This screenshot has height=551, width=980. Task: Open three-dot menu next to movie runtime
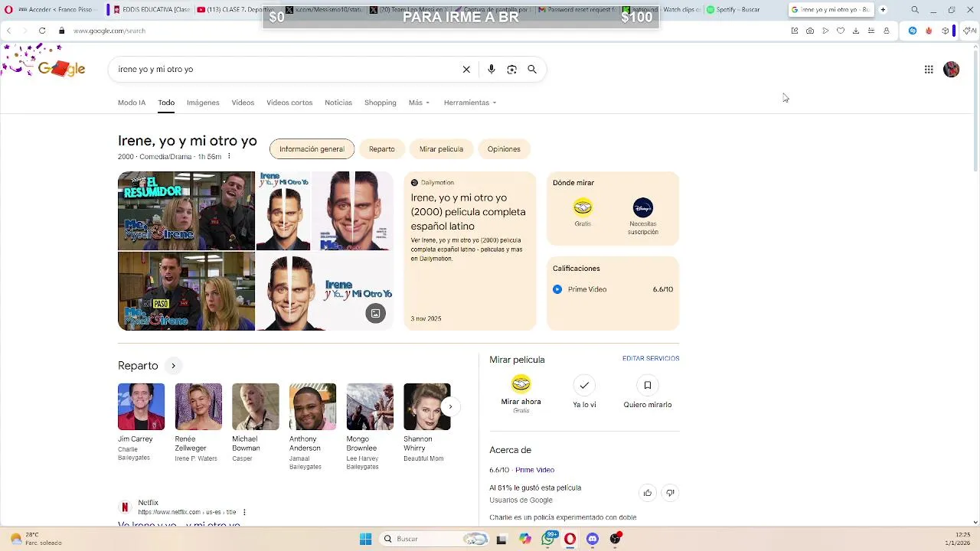(229, 156)
